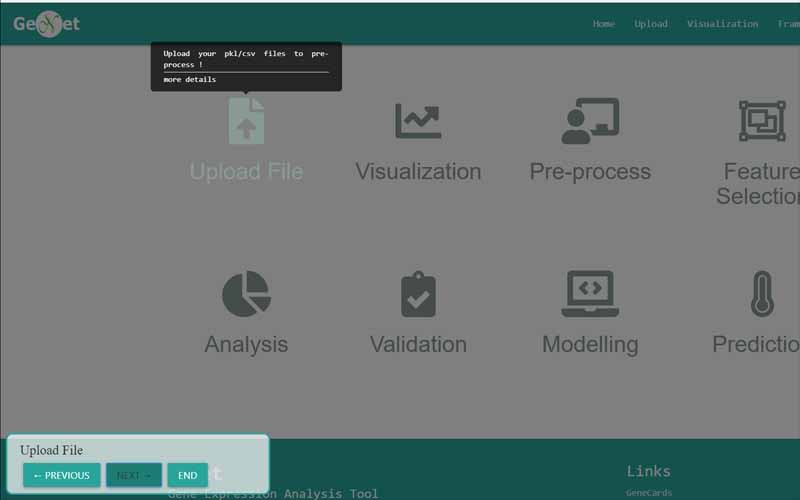Open the Modelling laptop code icon
Screen dimensions: 800x500
(x=590, y=293)
